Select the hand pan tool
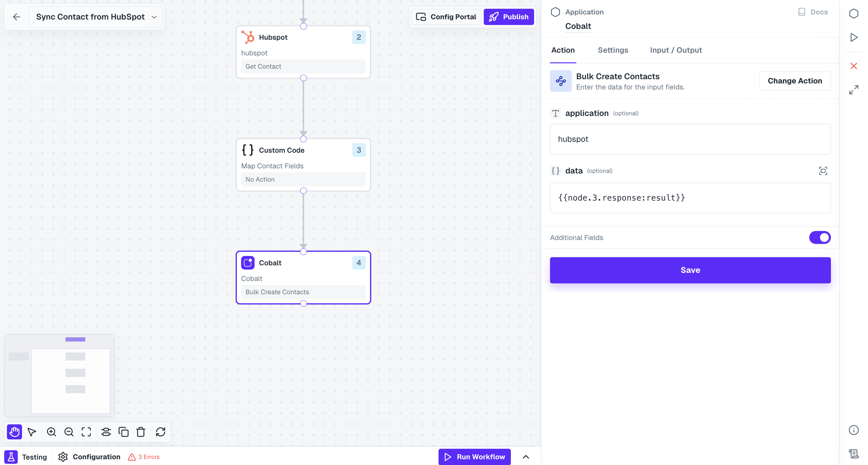The image size is (868, 465). (14, 432)
